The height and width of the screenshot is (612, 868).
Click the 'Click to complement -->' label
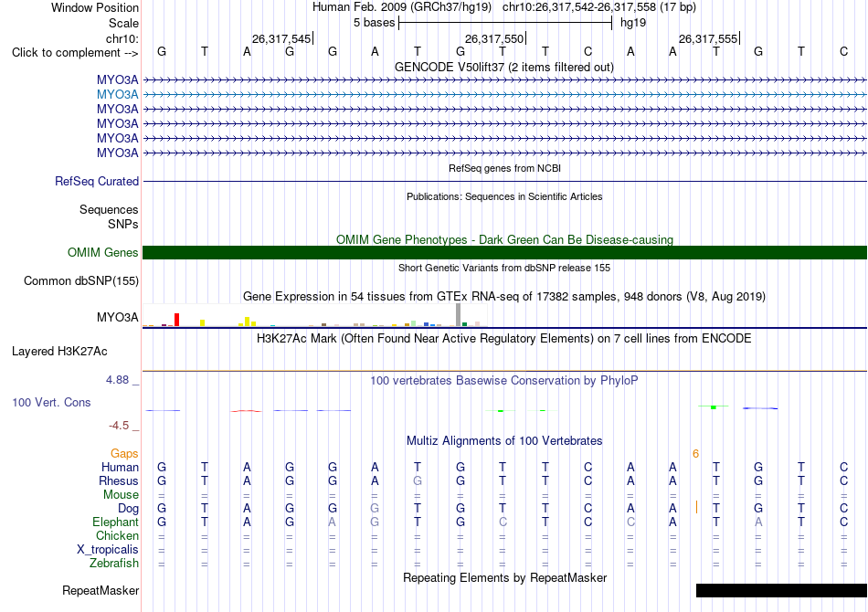click(75, 53)
